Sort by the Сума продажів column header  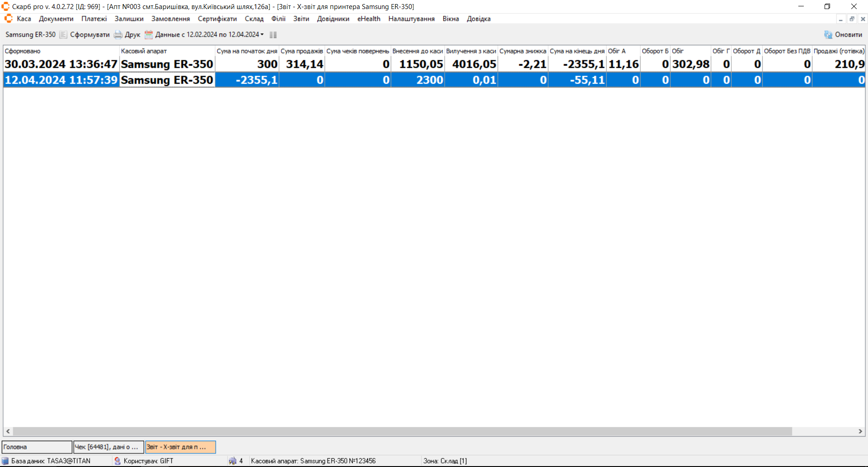(x=301, y=51)
